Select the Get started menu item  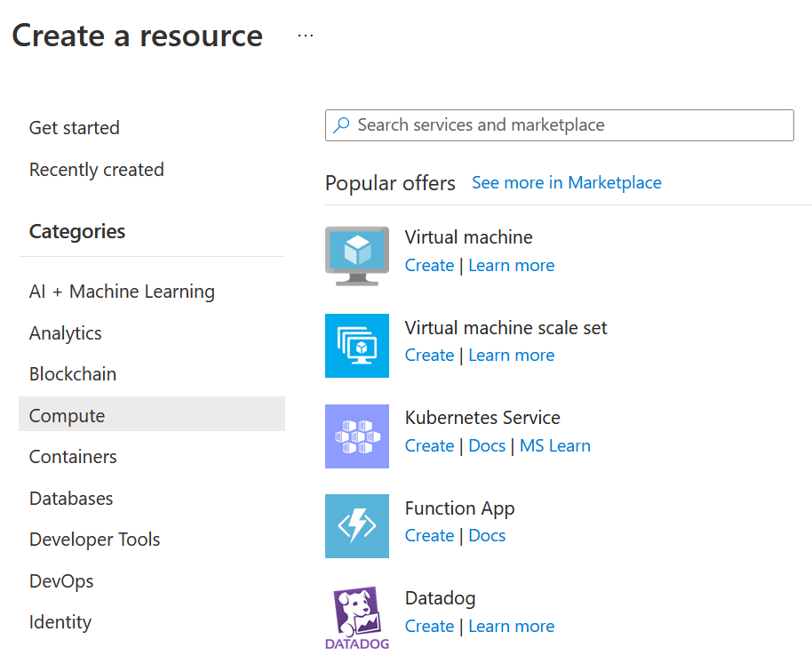point(75,128)
